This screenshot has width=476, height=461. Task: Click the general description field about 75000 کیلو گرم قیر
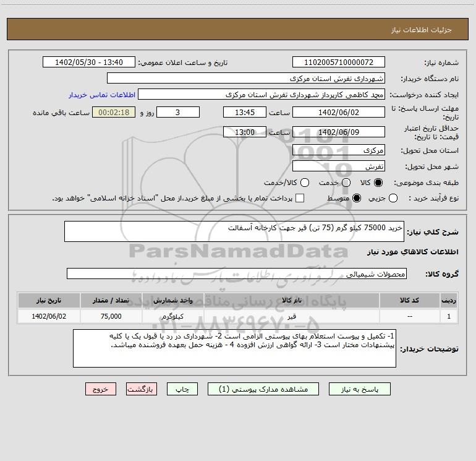coord(234,231)
